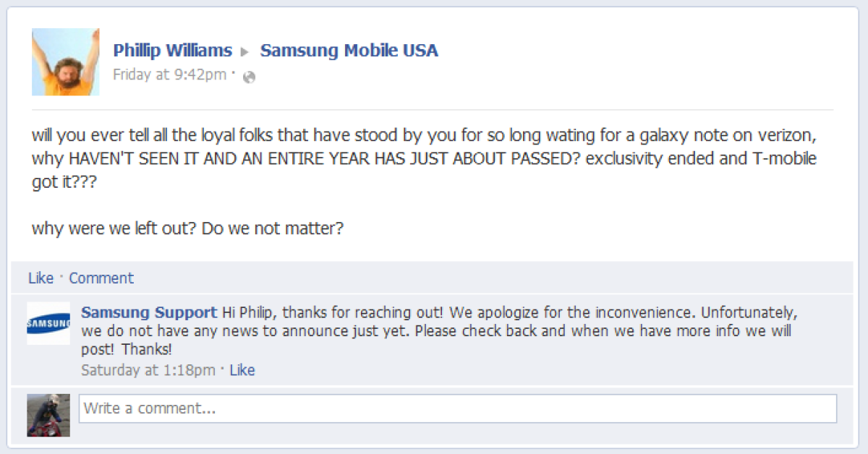
Task: Open the Friday at 9:42pm timestamp
Action: (x=169, y=75)
